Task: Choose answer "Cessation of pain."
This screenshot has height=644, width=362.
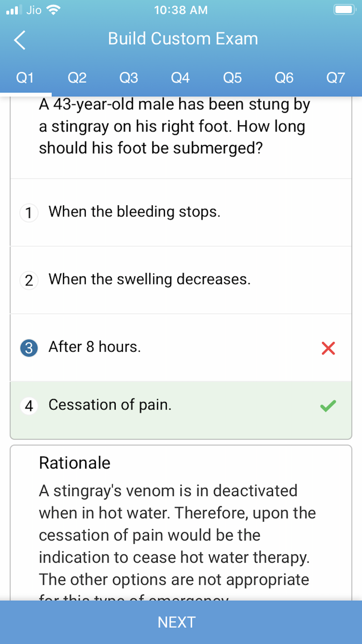Action: [x=110, y=405]
